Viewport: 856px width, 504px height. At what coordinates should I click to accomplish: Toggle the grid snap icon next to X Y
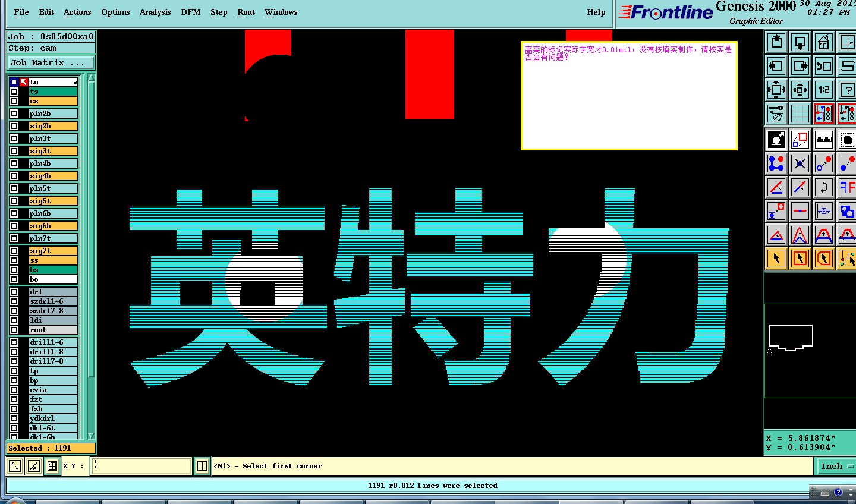52,467
